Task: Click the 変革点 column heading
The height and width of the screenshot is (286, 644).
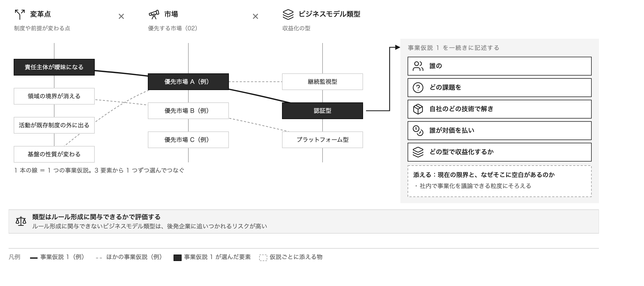Action: (40, 14)
